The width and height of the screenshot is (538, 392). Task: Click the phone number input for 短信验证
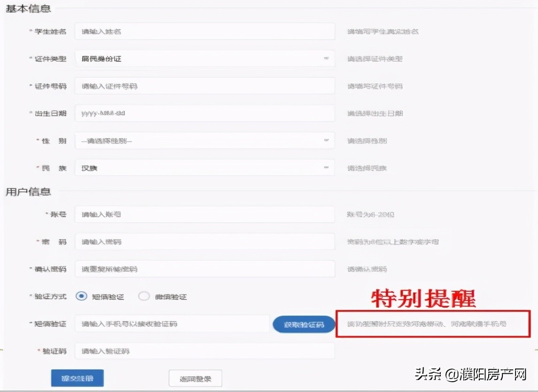pyautogui.click(x=172, y=324)
